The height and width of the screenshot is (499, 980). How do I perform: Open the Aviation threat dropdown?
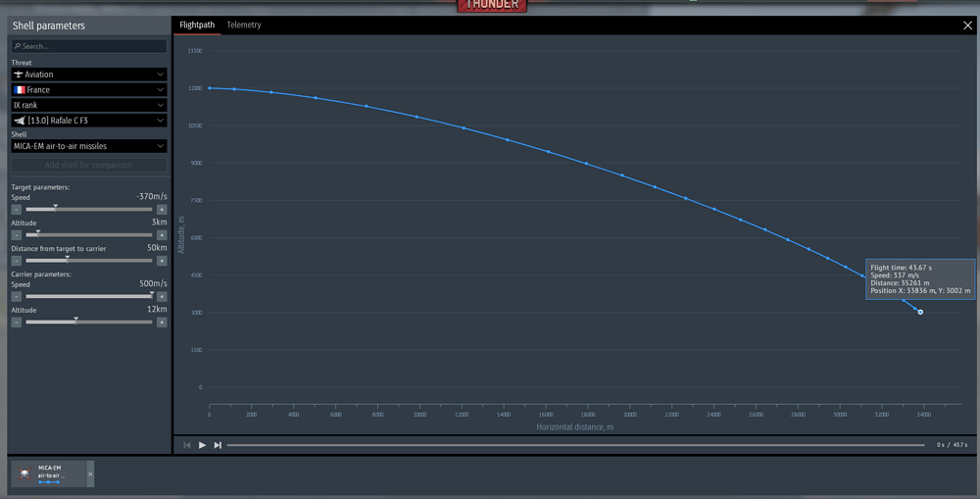[89, 75]
